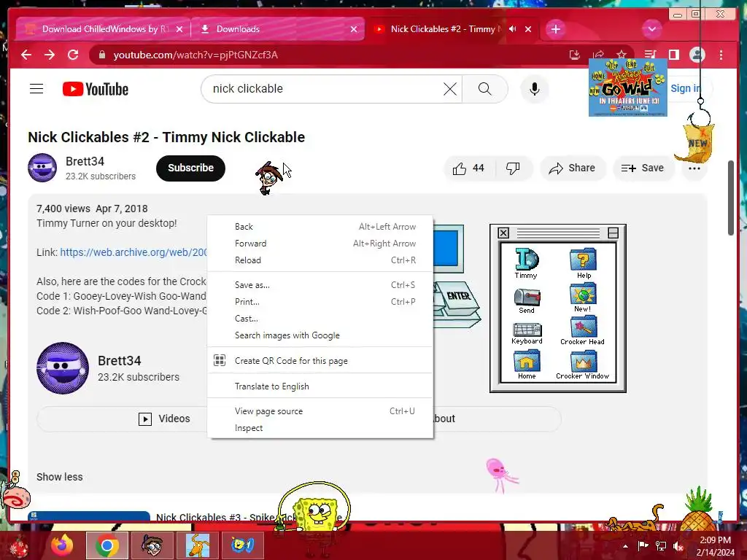Viewport: 747px width, 560px height.
Task: Open the media controls icon in toolbar
Action: tap(650, 55)
